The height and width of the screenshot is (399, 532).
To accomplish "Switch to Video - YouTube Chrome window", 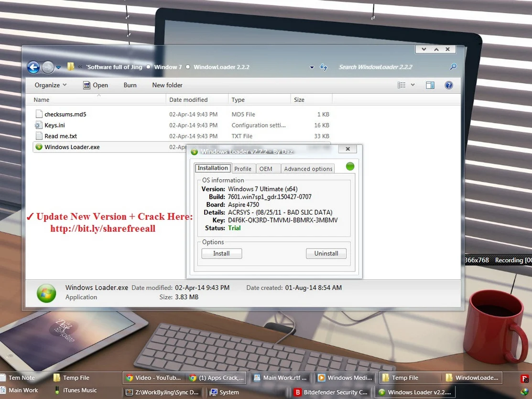I will click(153, 377).
